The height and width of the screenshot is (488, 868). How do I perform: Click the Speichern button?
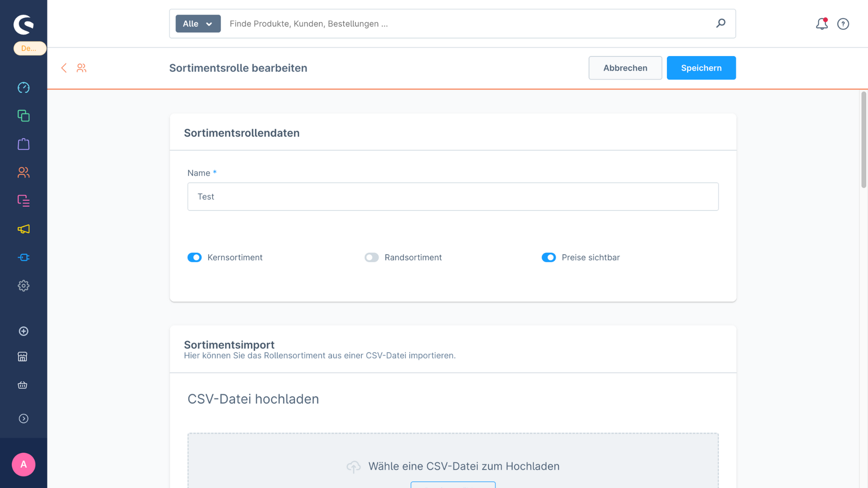[701, 68]
